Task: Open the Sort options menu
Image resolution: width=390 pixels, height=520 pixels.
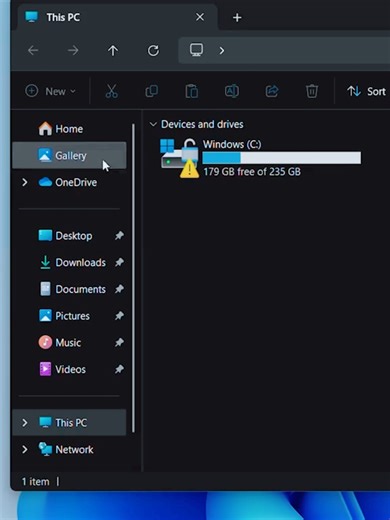Action: (x=366, y=91)
